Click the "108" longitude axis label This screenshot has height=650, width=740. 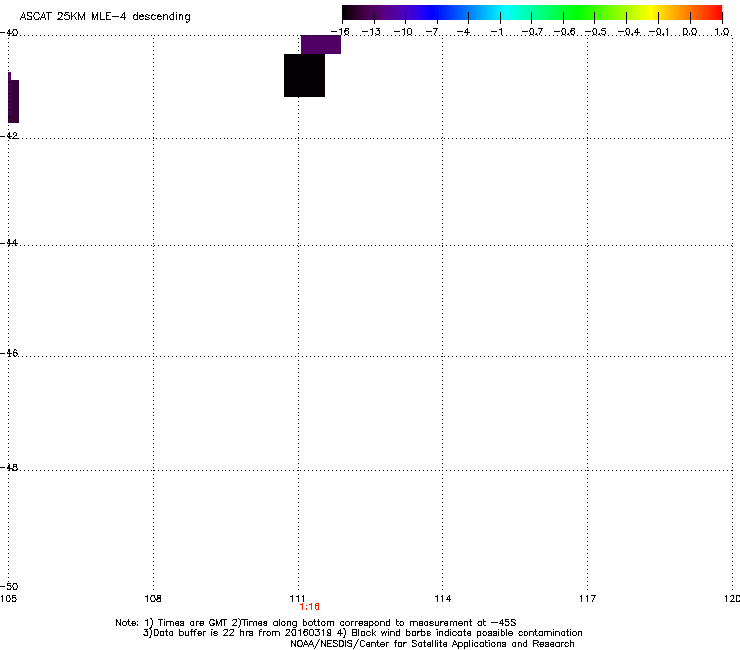click(x=153, y=599)
